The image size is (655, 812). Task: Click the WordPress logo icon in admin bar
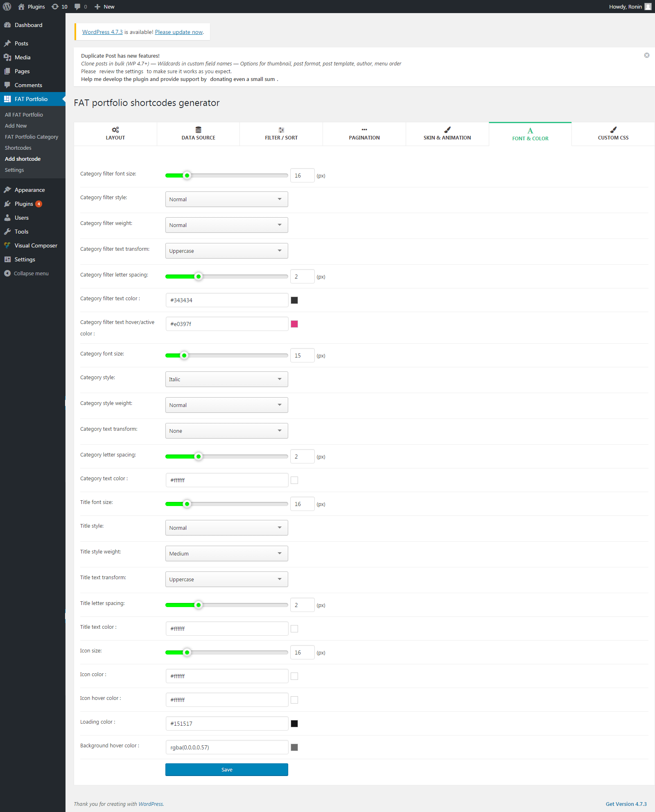click(7, 7)
